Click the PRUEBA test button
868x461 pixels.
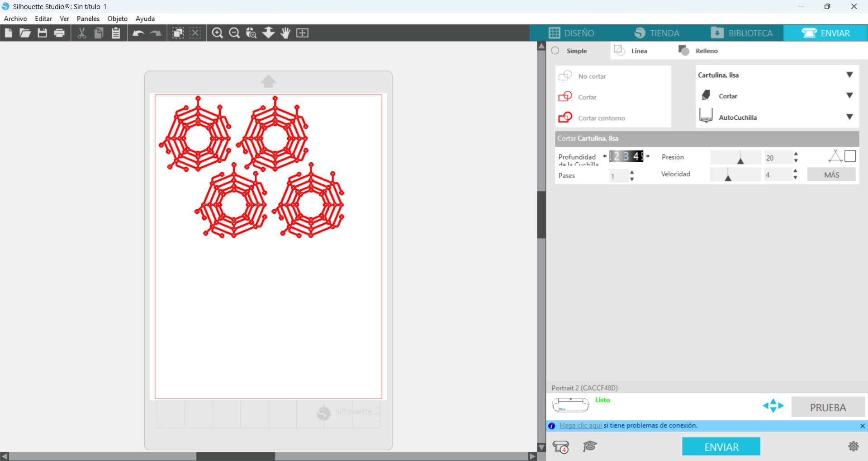pos(828,407)
